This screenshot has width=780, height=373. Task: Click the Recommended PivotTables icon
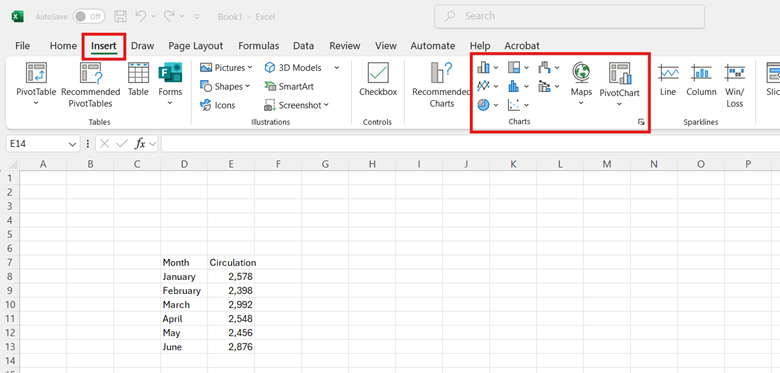coord(91,73)
